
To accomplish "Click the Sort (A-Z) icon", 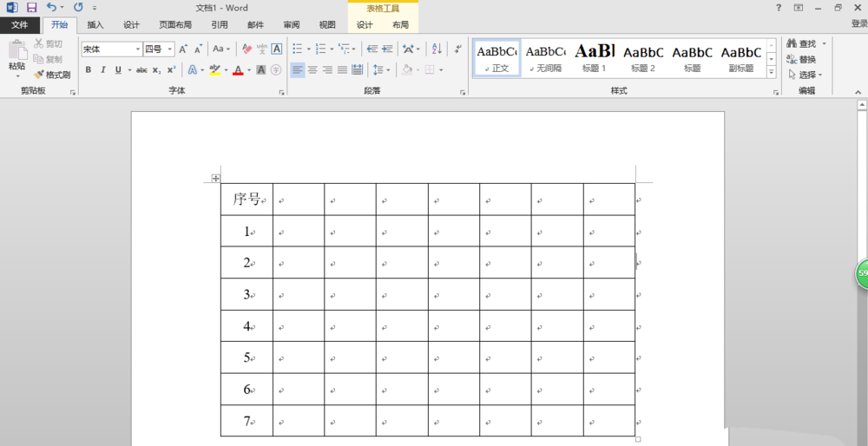I will tap(437, 49).
